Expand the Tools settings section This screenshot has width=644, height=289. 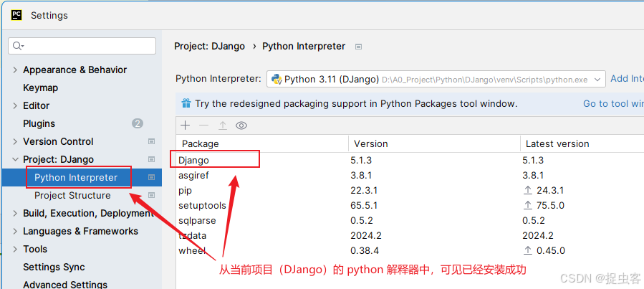tap(15, 249)
